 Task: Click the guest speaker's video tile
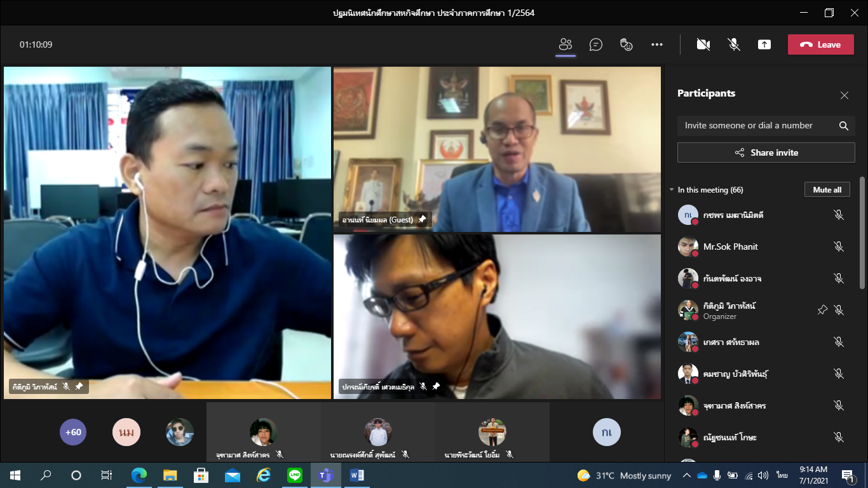497,149
